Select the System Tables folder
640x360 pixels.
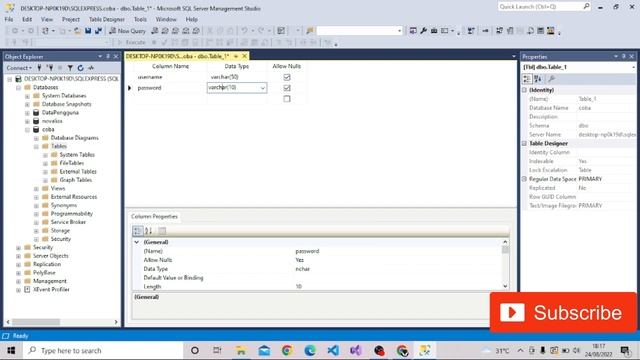(77, 155)
